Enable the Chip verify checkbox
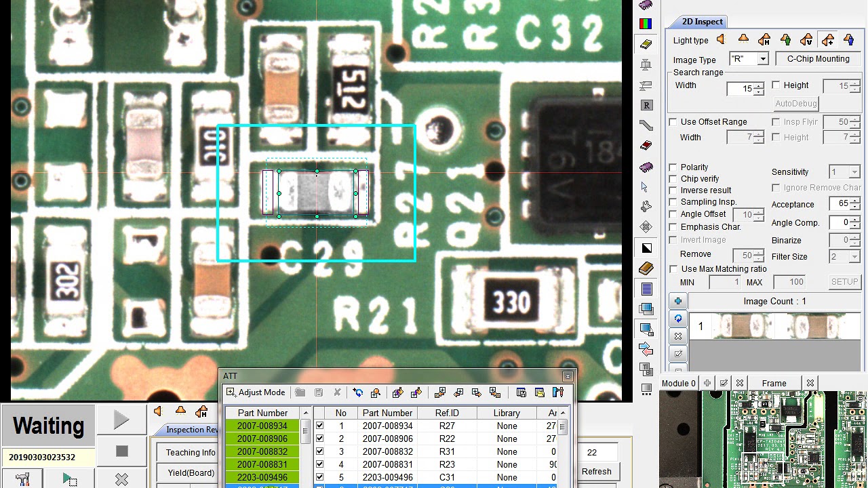This screenshot has width=868, height=488. point(673,179)
